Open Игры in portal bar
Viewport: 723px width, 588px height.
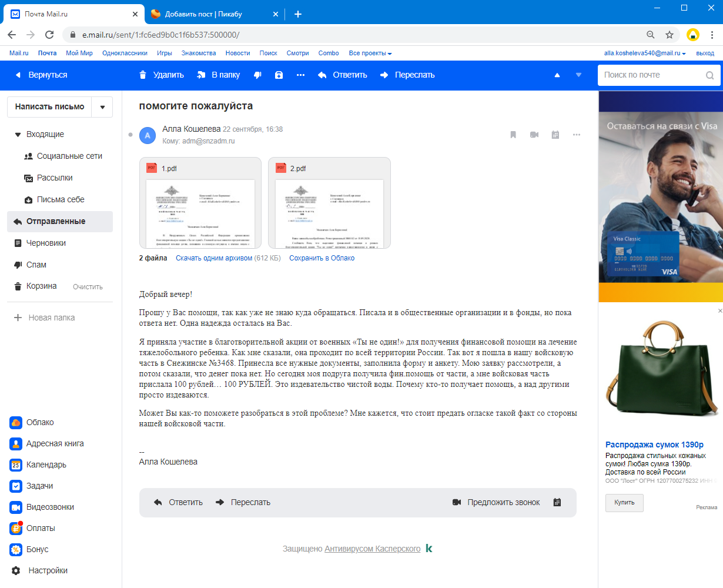(165, 53)
